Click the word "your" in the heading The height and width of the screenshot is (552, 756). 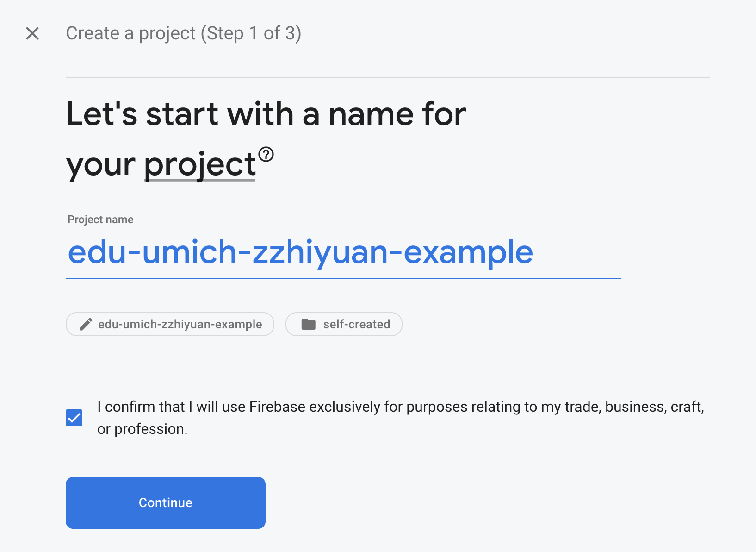click(101, 165)
